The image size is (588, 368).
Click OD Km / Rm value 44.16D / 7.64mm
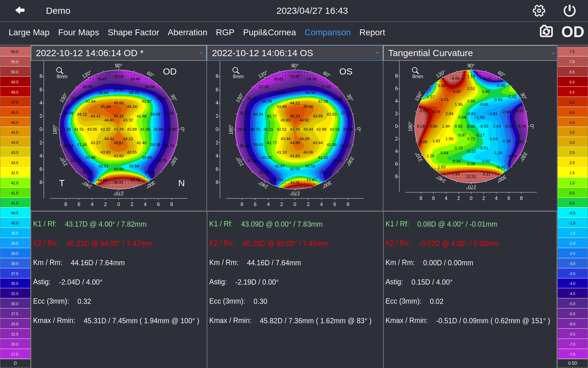coord(98,263)
